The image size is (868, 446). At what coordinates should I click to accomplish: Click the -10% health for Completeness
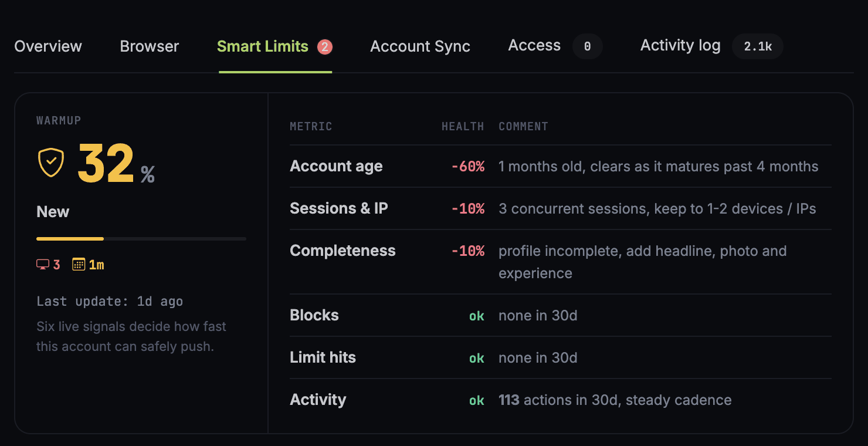pyautogui.click(x=467, y=251)
